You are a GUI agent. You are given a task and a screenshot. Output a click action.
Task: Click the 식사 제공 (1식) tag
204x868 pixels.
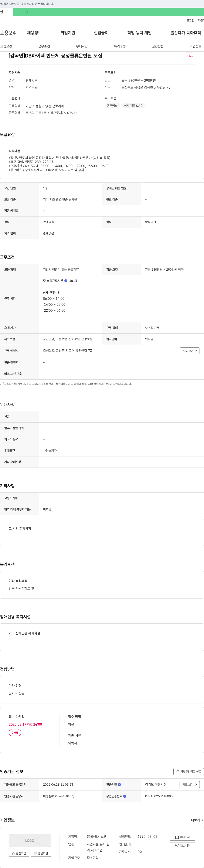pos(133,105)
